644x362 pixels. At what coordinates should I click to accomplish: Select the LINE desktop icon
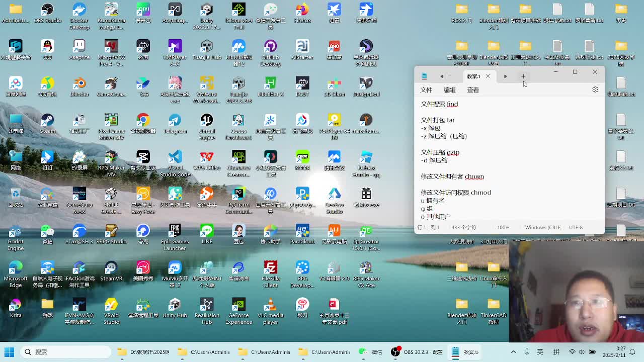[x=207, y=234]
